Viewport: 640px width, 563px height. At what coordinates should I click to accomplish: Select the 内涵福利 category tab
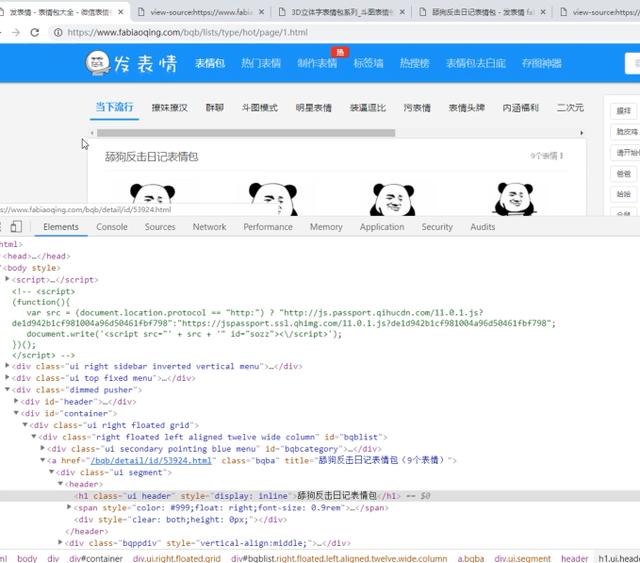click(520, 108)
